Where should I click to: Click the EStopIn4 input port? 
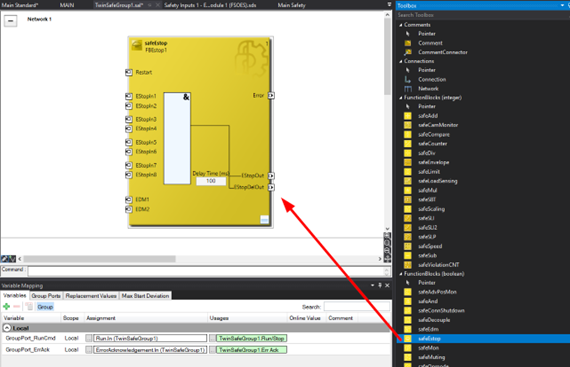pyautogui.click(x=129, y=129)
